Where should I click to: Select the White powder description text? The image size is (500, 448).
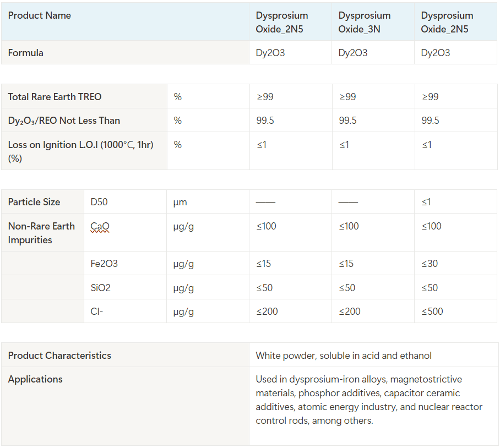343,356
